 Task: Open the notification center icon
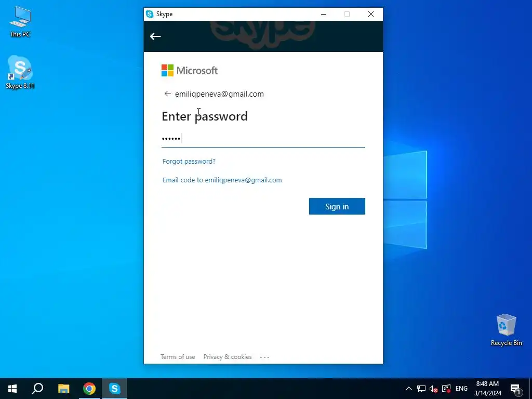click(516, 389)
